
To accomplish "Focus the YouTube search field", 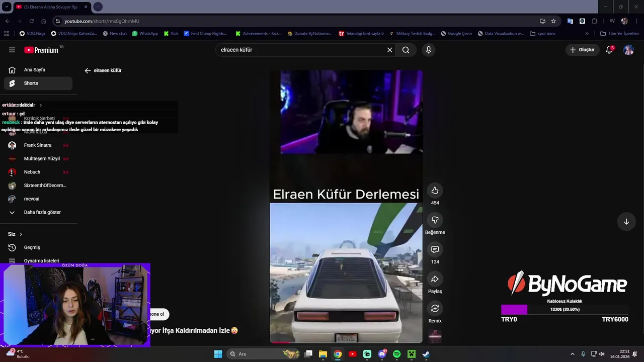I will (302, 50).
